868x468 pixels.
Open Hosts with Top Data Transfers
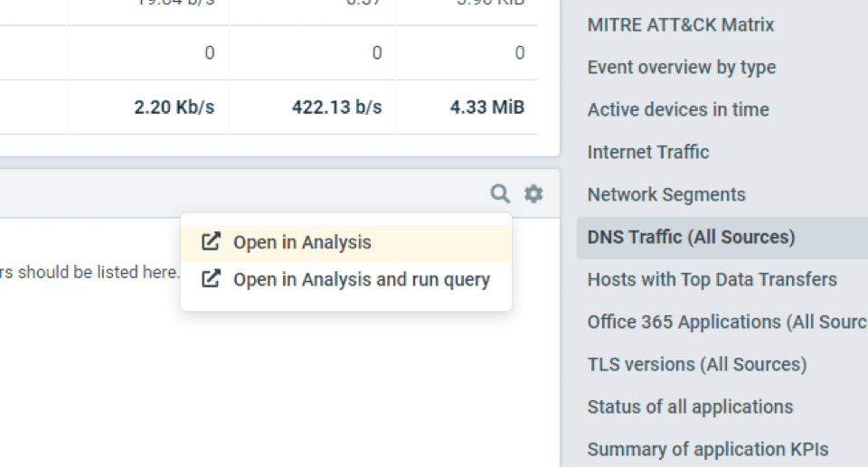click(x=712, y=279)
